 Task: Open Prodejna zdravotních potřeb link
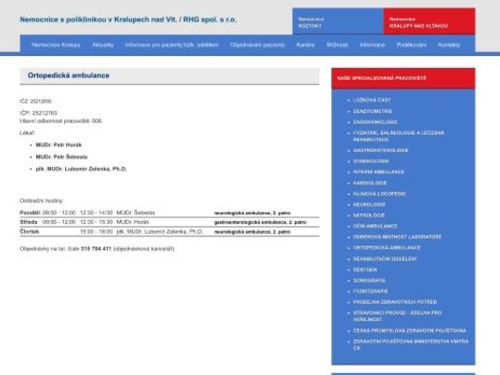395,302
